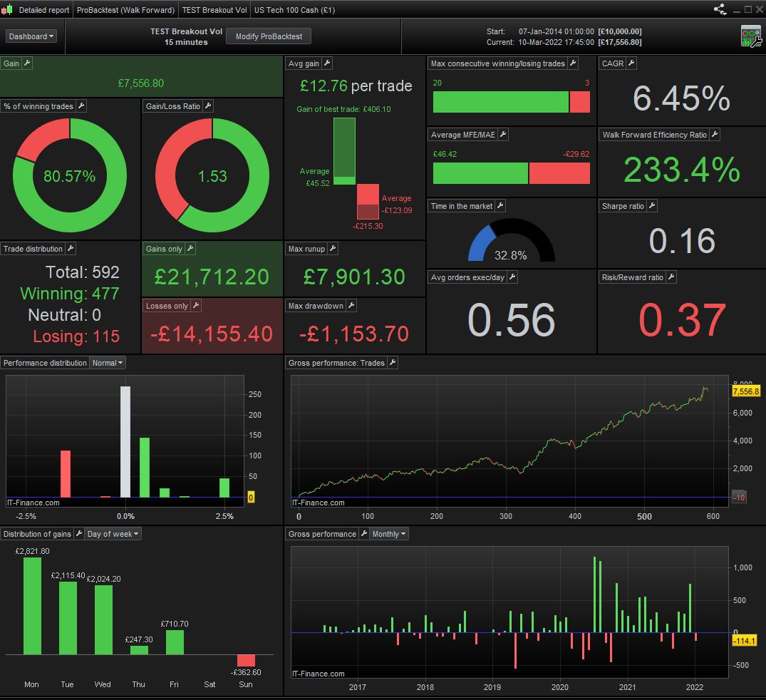Open Avg orders exec/day wrench
The image size is (766, 700).
tap(512, 277)
